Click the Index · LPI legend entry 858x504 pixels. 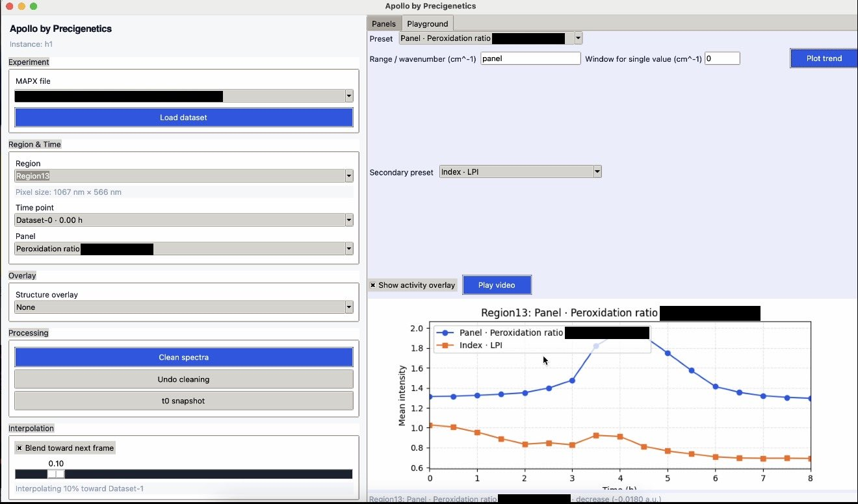(x=468, y=346)
